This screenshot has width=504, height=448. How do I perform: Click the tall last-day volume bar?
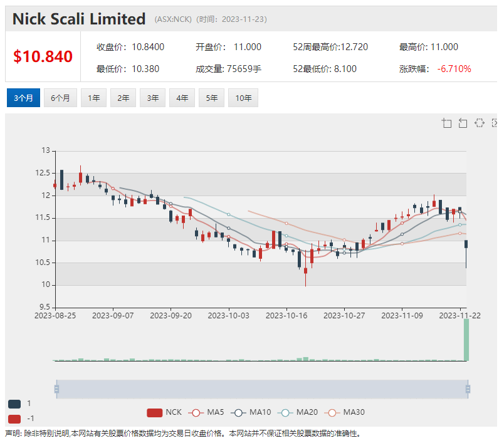click(466, 338)
